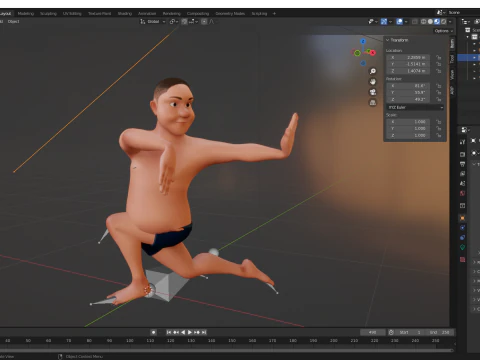Screen dimensions: 480x360
Task: Switch to the Animation workspace tab
Action: (x=147, y=14)
